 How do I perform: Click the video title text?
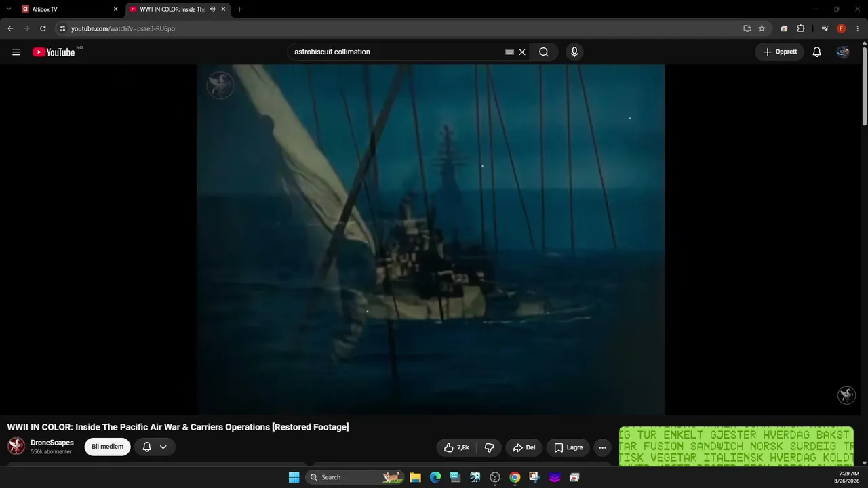click(x=178, y=427)
